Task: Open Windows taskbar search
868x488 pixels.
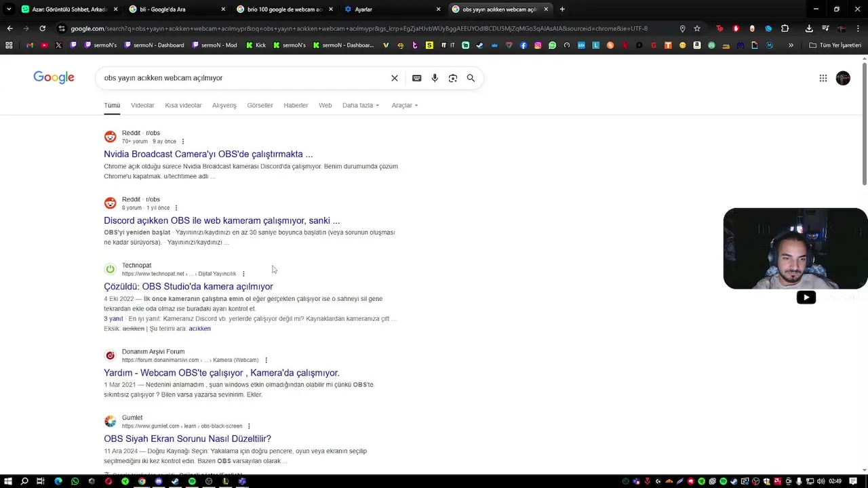Action: point(24,481)
